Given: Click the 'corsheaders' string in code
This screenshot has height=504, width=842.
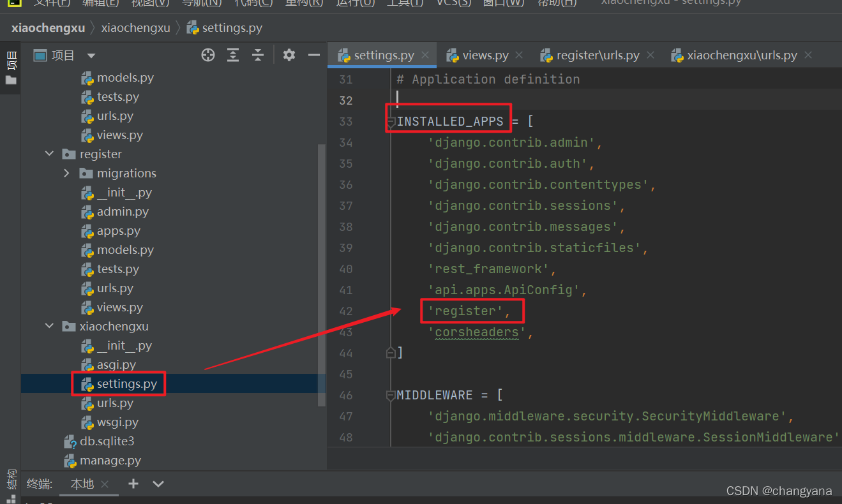Looking at the screenshot, I should 476,332.
